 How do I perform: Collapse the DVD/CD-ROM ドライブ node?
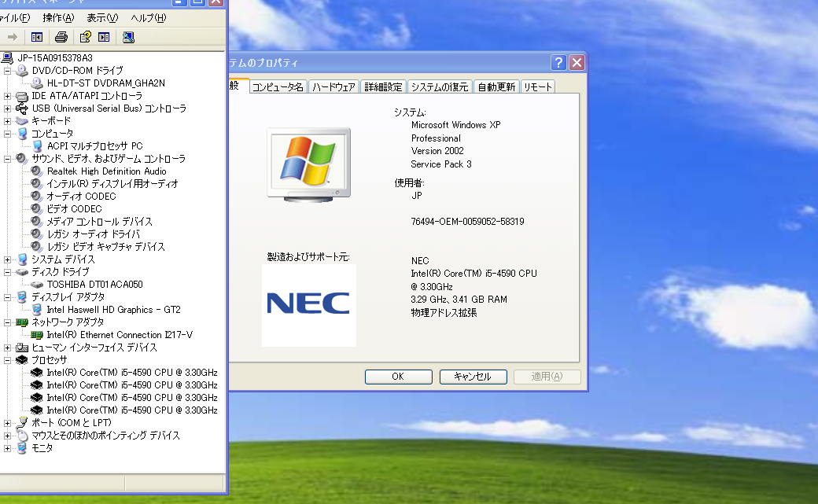(7, 71)
